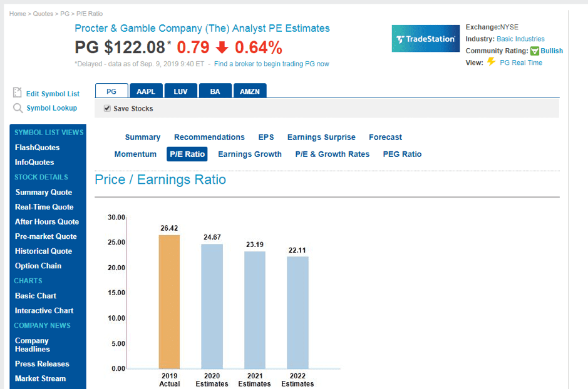Open the Momentum view

135,154
